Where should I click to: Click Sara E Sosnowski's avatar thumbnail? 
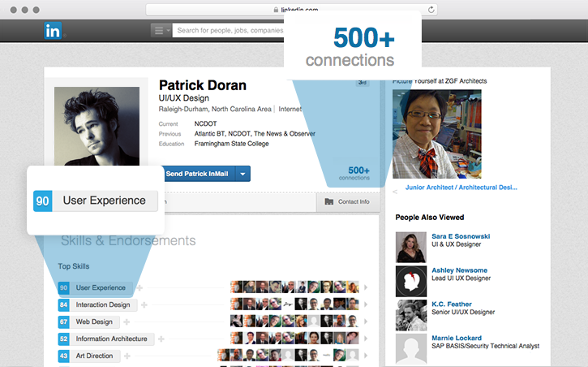(411, 248)
